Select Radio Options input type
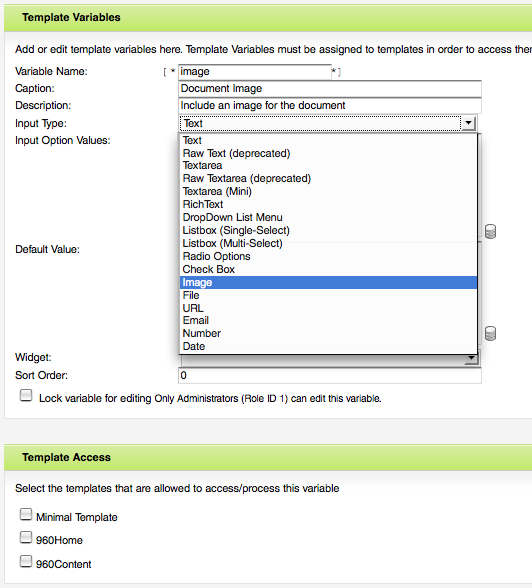Screen dimensions: 532x588 328,256
